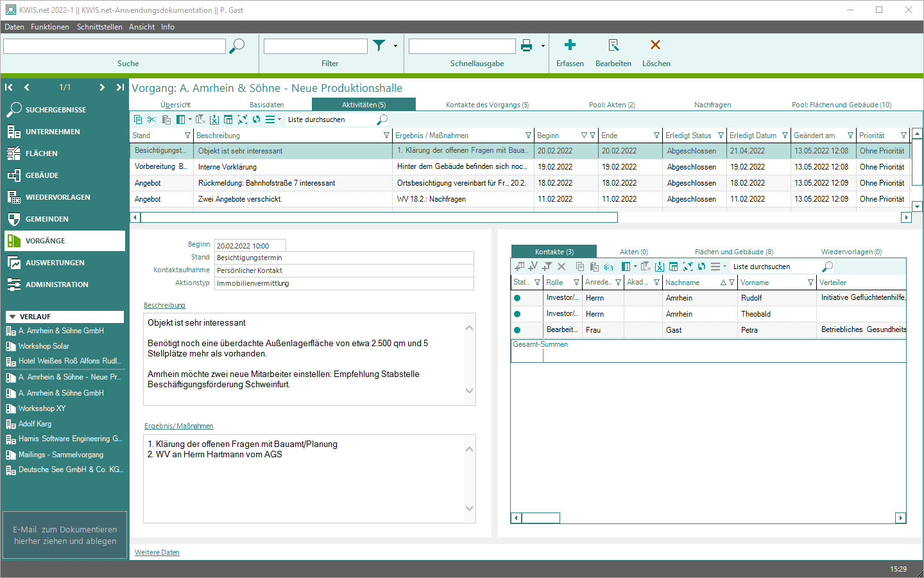Open AUSWERTUNGEN in sidebar
The width and height of the screenshot is (924, 578).
(x=64, y=263)
